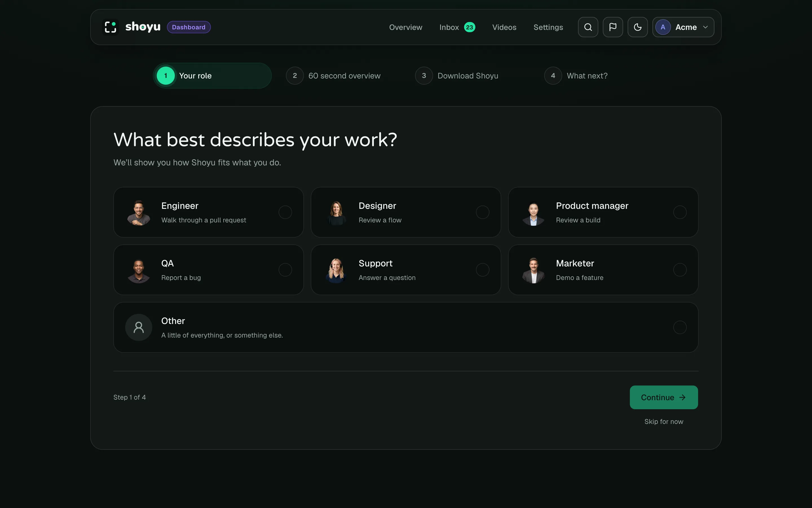Jump to step 3 Download Shoyu
This screenshot has height=508, width=812.
point(457,76)
